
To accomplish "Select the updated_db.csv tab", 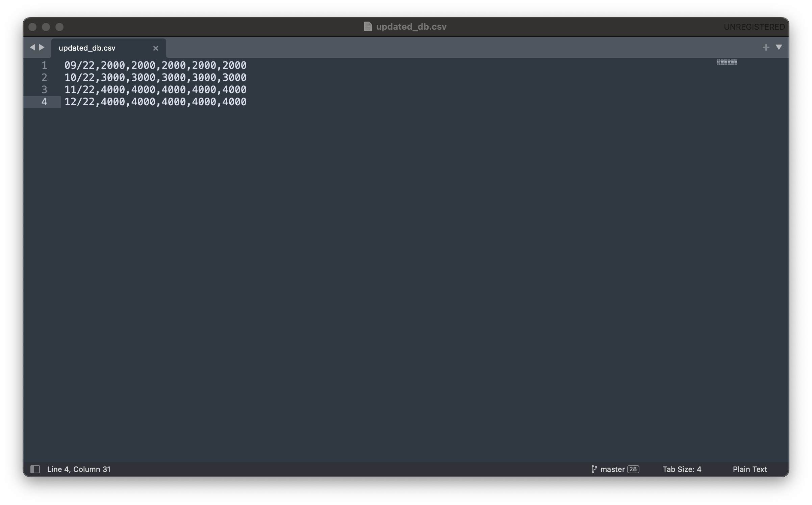I will point(87,48).
